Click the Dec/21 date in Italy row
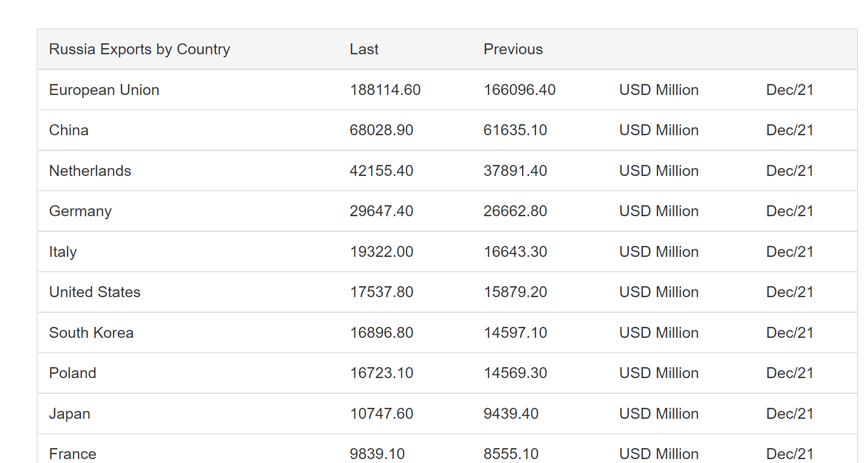 [790, 252]
